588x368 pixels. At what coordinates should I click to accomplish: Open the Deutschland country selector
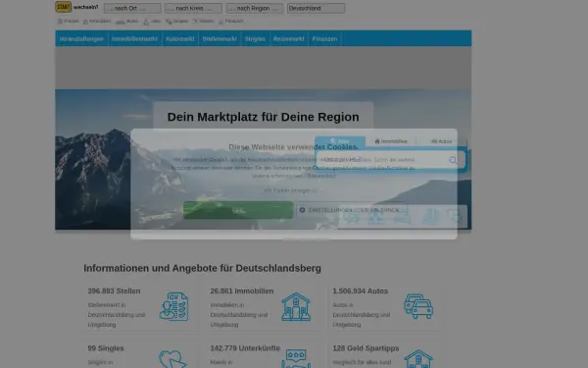point(316,8)
